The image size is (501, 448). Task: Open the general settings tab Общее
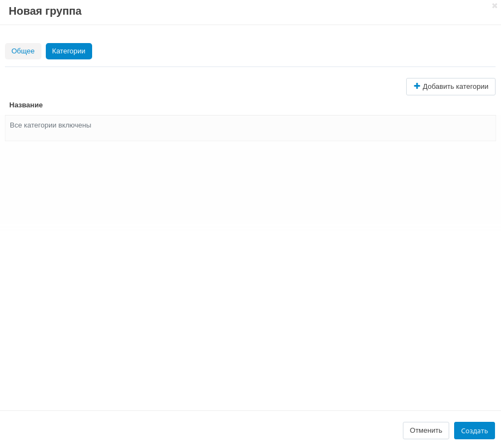click(23, 51)
